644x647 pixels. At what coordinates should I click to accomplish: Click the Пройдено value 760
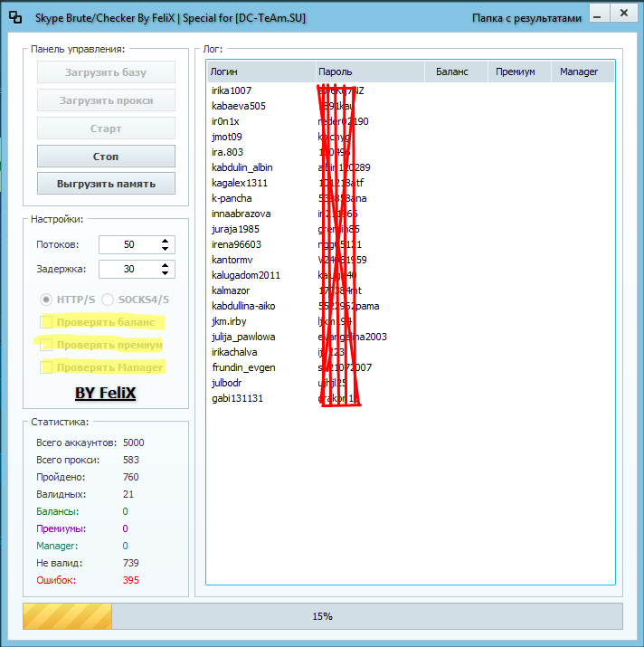coord(130,477)
